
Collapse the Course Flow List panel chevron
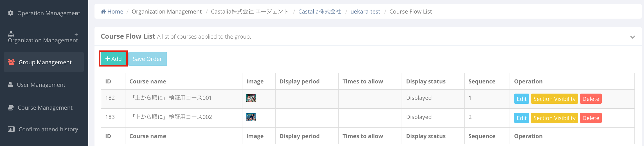[633, 37]
